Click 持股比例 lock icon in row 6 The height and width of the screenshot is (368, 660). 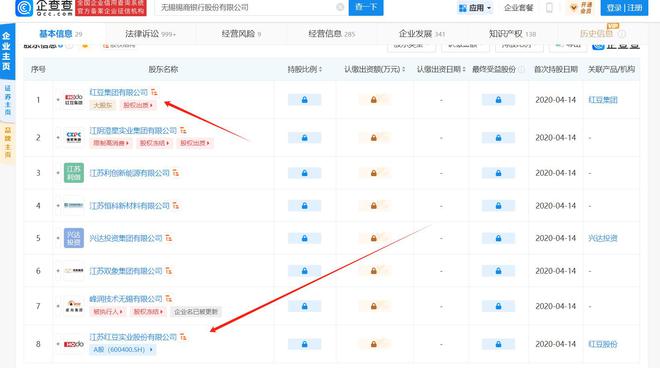coord(304,271)
